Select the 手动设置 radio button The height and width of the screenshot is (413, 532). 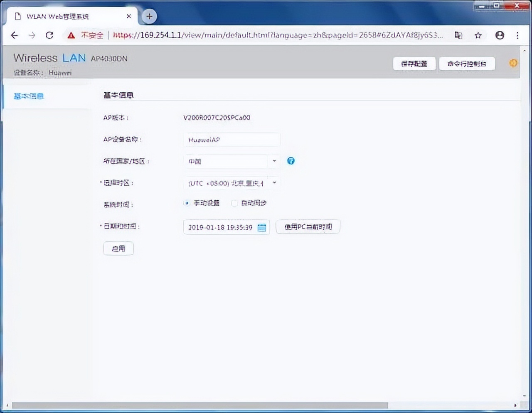tap(186, 203)
